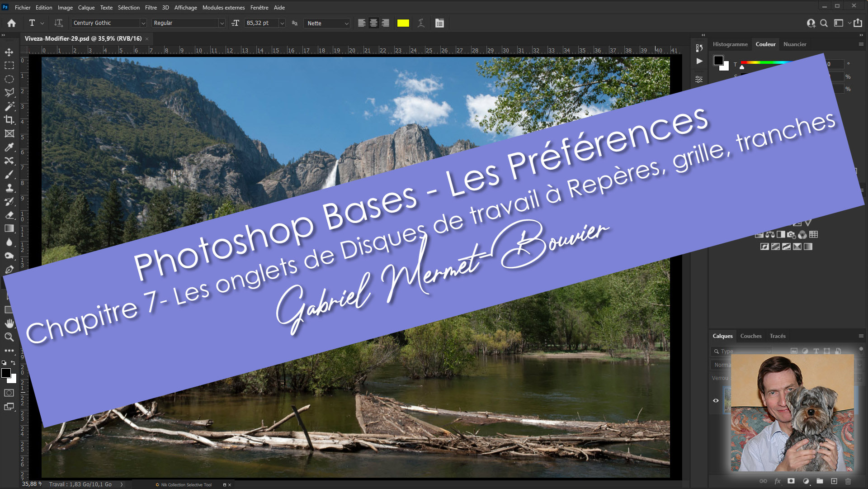Viewport: 868px width, 489px height.
Task: Open warped text options icon
Action: (x=421, y=23)
